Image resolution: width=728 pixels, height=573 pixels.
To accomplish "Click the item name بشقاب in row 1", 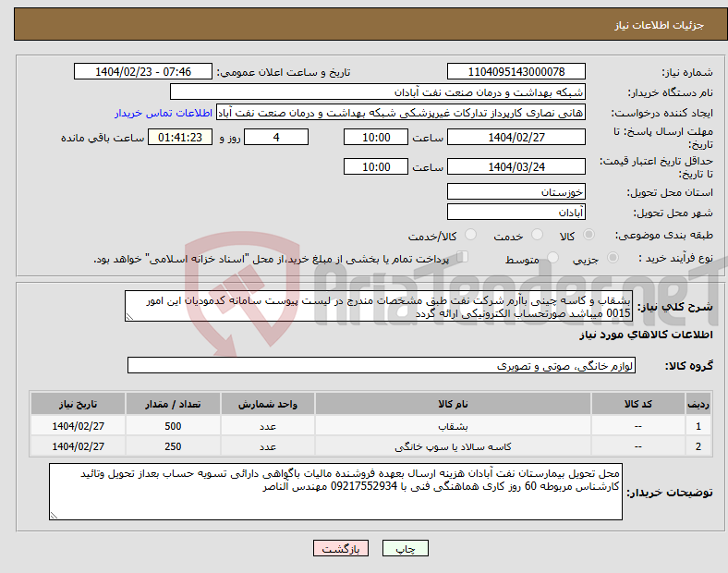I will click(x=453, y=426).
